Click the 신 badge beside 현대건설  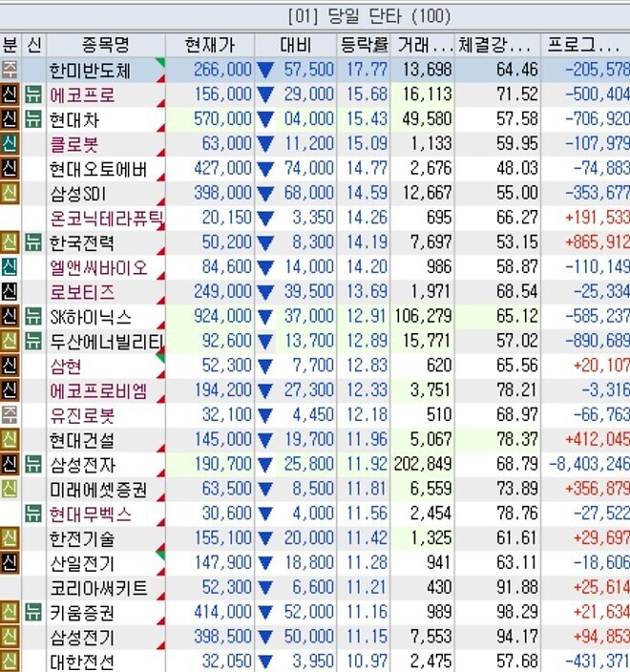click(10, 439)
